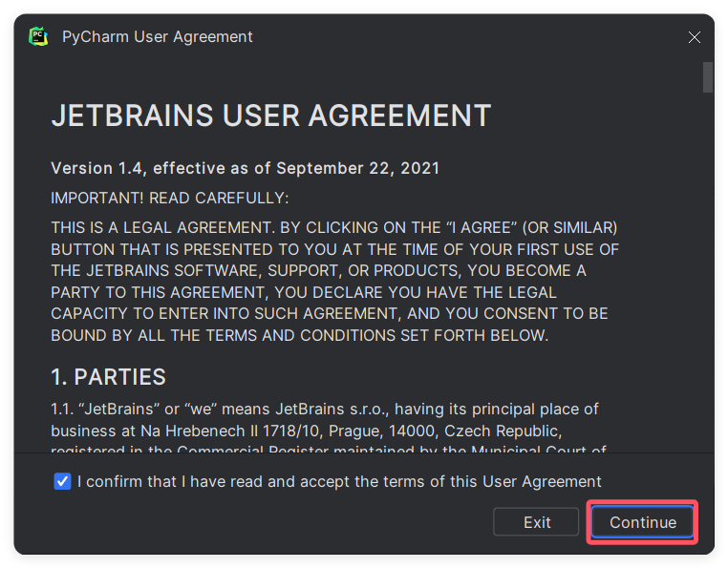728x568 pixels.
Task: Click the JETBRAINS USER AGREEMENT heading
Action: click(x=271, y=116)
